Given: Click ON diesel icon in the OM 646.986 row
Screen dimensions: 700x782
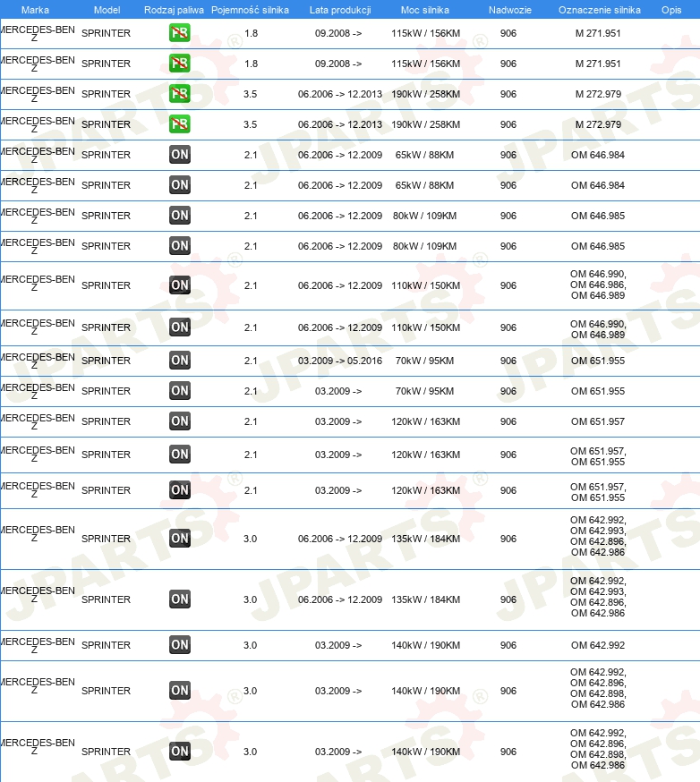Looking at the screenshot, I should coord(180,285).
